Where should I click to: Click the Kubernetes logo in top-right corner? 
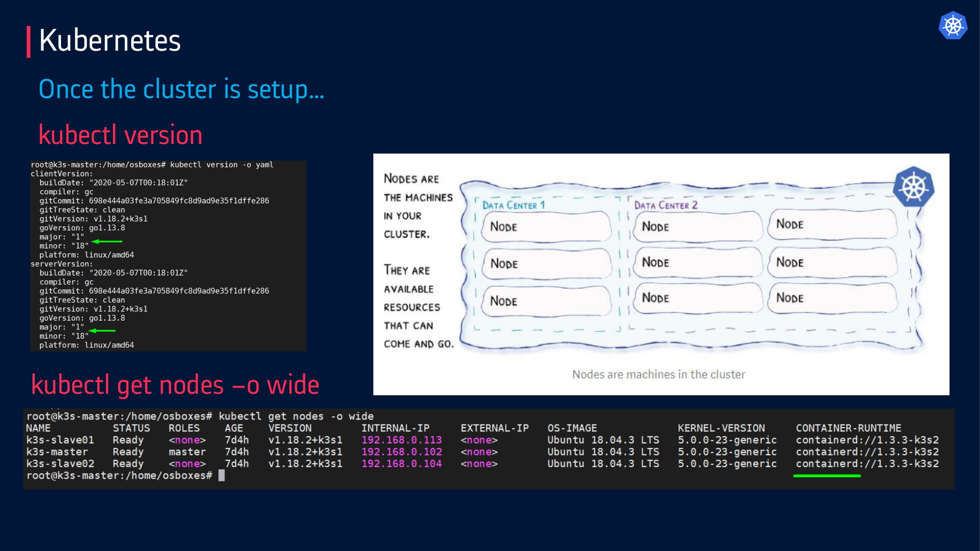[x=953, y=25]
